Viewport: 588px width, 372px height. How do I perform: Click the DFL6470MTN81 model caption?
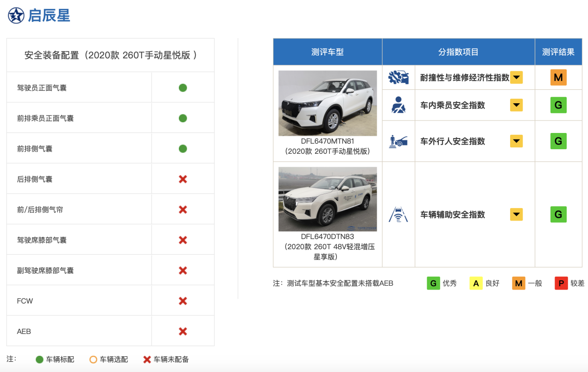[x=328, y=141]
